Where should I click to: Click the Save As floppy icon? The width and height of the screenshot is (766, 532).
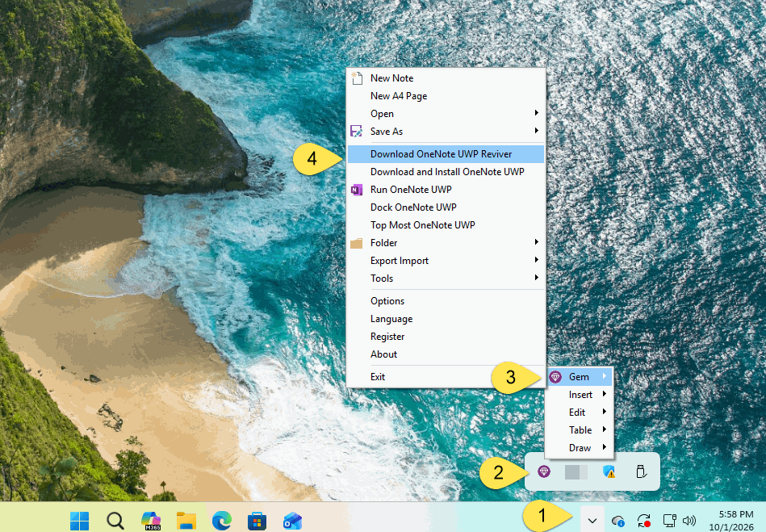[356, 132]
